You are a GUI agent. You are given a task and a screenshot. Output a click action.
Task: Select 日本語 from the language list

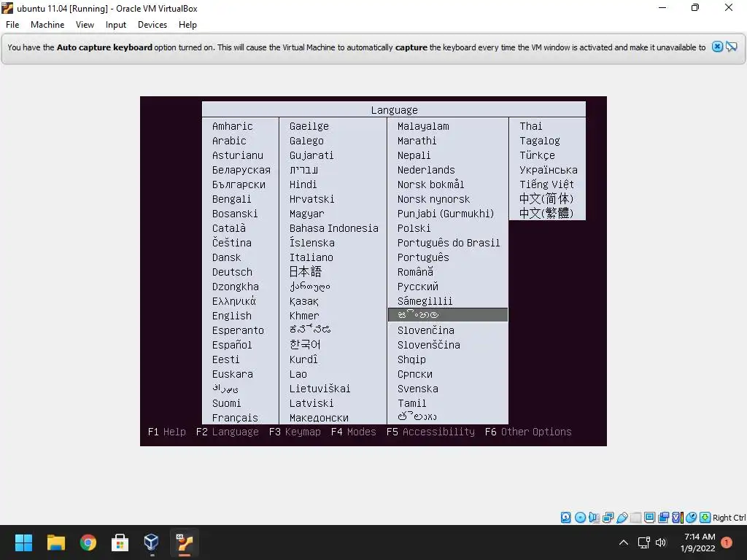pyautogui.click(x=306, y=272)
